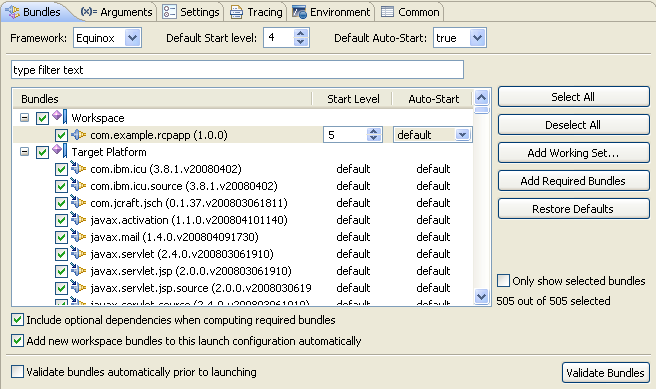The height and width of the screenshot is (389, 656).
Task: Toggle Add new workspace bundles automatically checkbox
Action: point(17,340)
